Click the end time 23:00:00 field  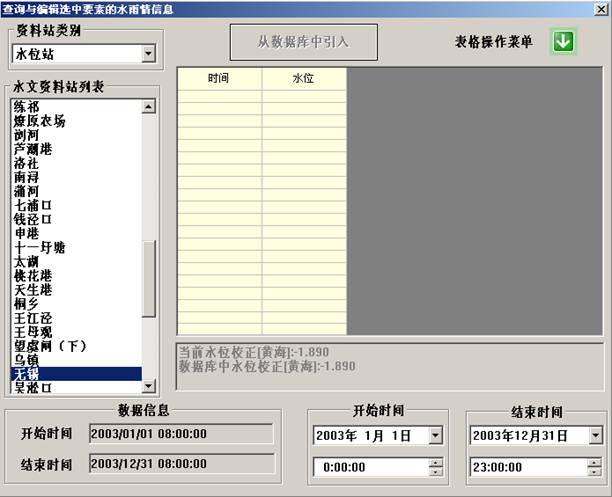click(x=528, y=466)
